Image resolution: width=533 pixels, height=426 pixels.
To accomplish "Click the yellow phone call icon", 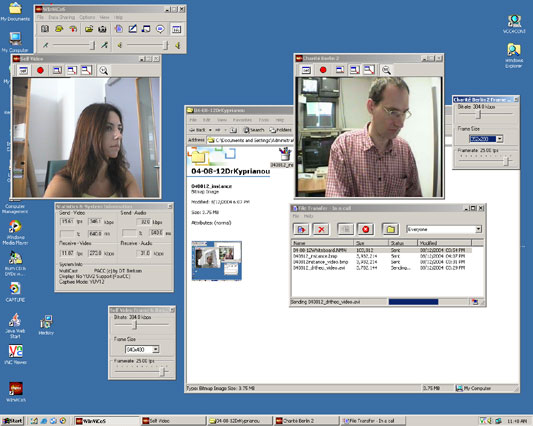I will click(59, 29).
